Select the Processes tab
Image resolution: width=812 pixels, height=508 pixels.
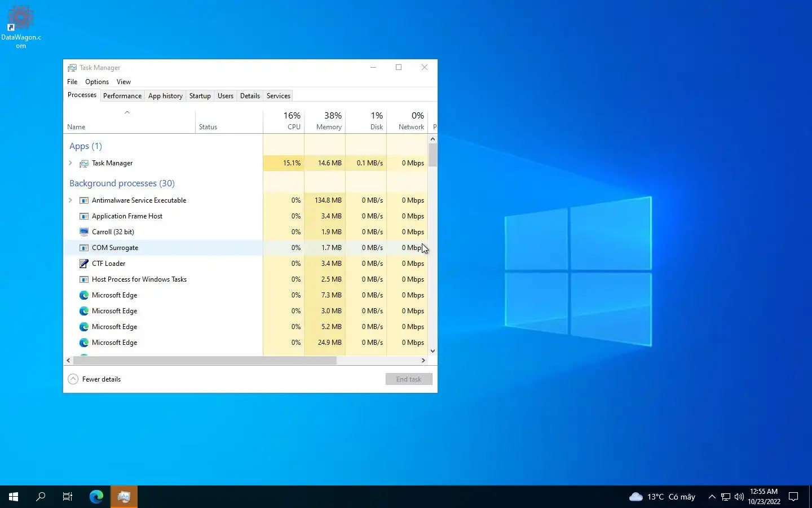(x=82, y=95)
